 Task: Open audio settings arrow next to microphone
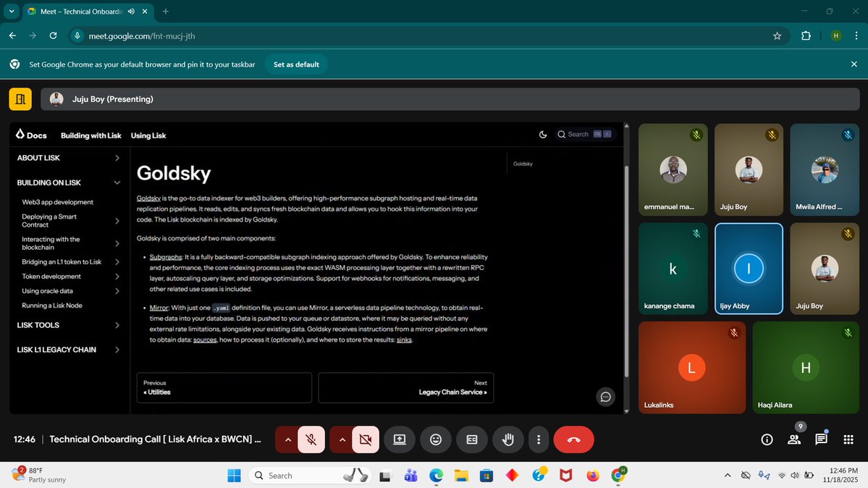[x=287, y=439]
